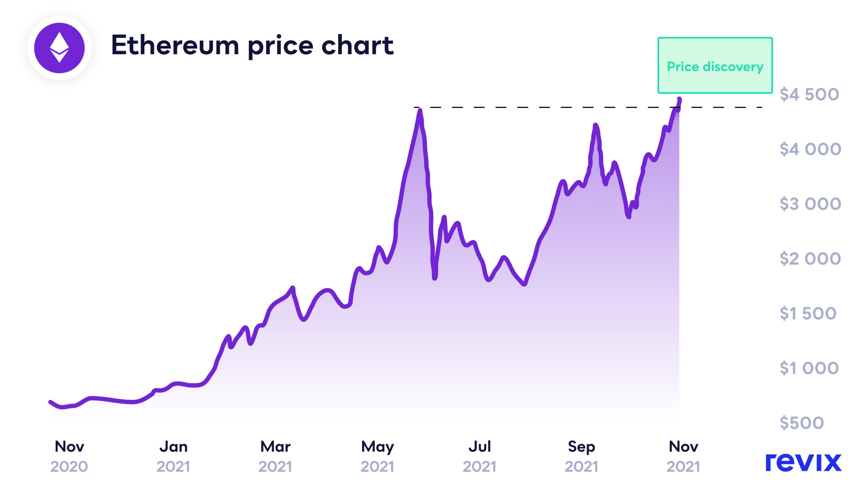
Task: Click the price line's highest point under "Price discovery"
Action: [679, 99]
